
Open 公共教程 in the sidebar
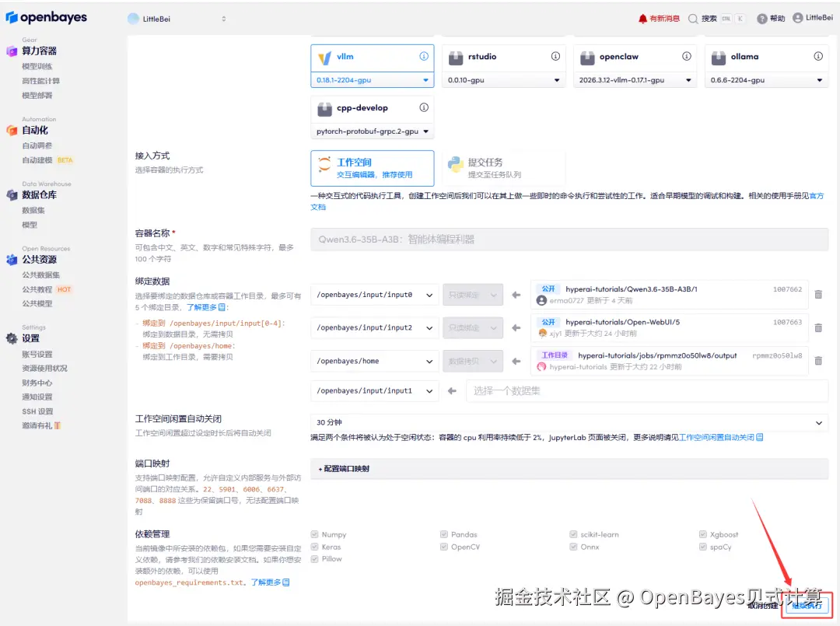tap(37, 289)
